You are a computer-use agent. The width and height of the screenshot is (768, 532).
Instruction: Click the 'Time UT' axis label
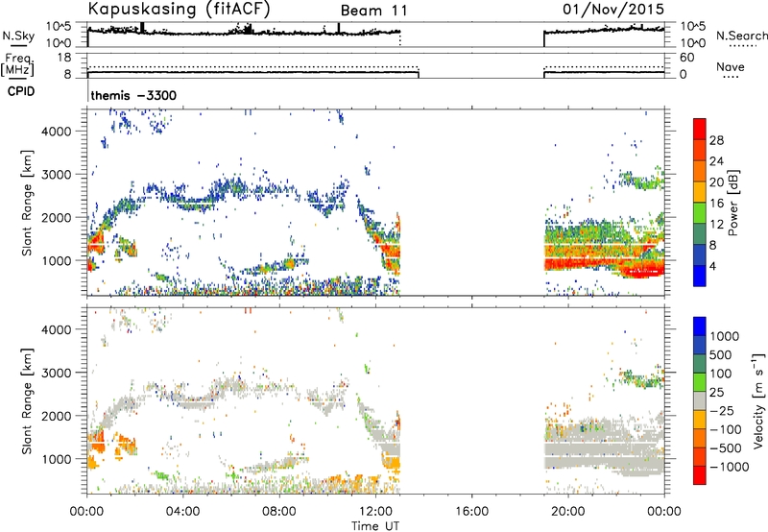pyautogui.click(x=375, y=526)
